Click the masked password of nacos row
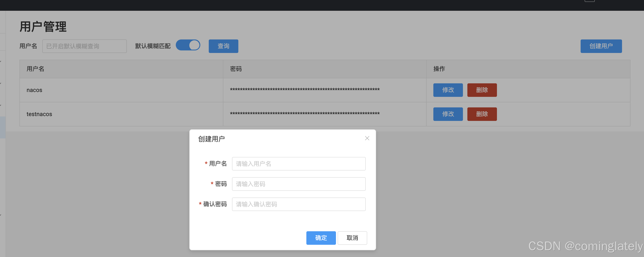 (x=305, y=90)
